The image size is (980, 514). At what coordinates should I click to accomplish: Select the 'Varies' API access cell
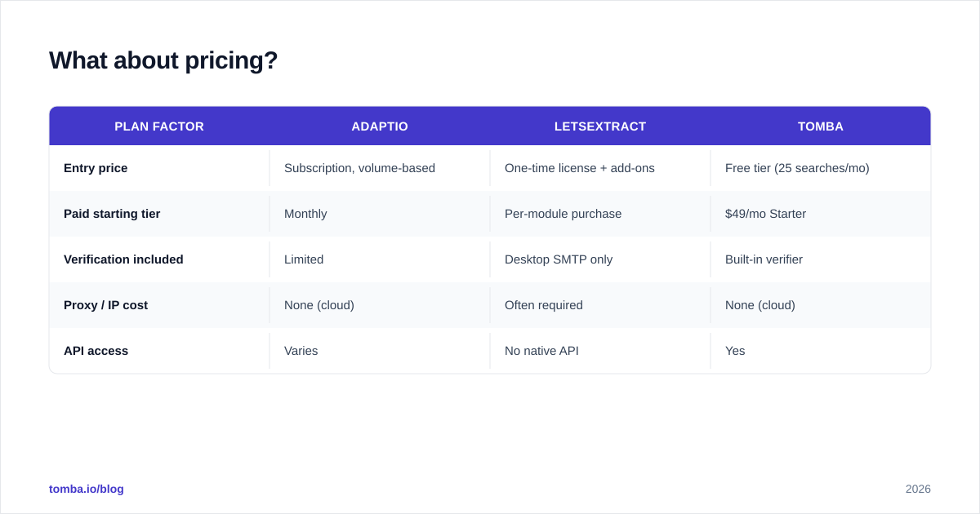(x=301, y=351)
